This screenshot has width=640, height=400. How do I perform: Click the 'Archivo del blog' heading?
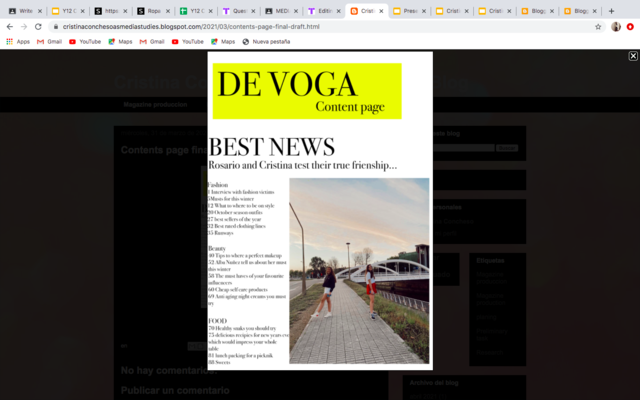pos(434,383)
